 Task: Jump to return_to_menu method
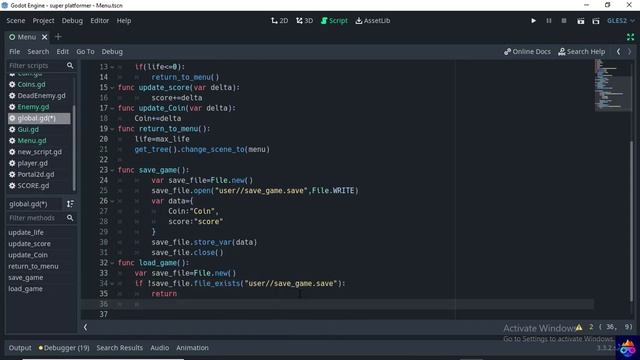click(33, 266)
